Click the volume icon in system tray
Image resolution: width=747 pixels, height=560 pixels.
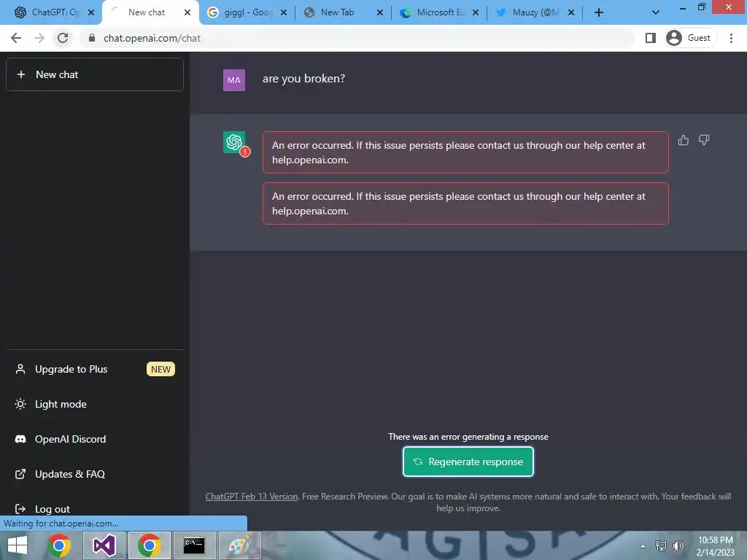678,545
